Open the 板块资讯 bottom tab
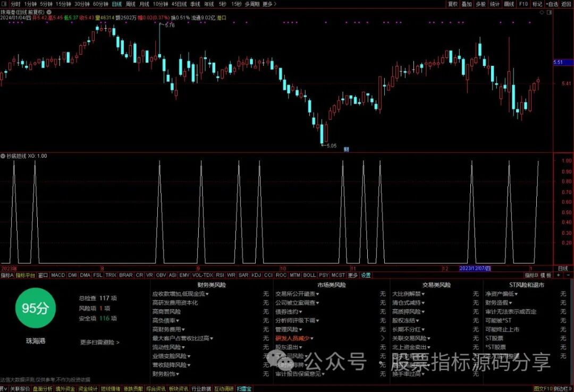The height and width of the screenshot is (392, 574). 179,389
